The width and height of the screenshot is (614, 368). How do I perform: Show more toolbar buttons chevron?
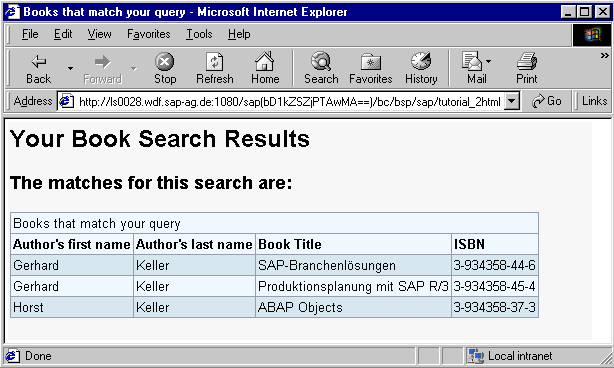click(605, 56)
